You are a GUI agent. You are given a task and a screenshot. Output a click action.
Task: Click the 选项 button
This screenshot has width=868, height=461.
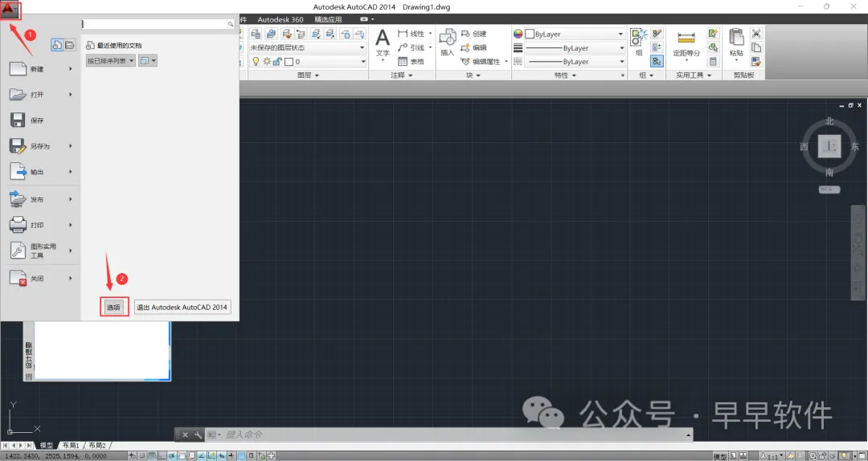114,307
